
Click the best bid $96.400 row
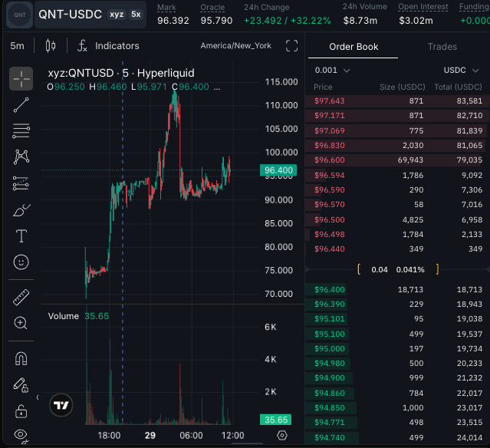point(397,289)
